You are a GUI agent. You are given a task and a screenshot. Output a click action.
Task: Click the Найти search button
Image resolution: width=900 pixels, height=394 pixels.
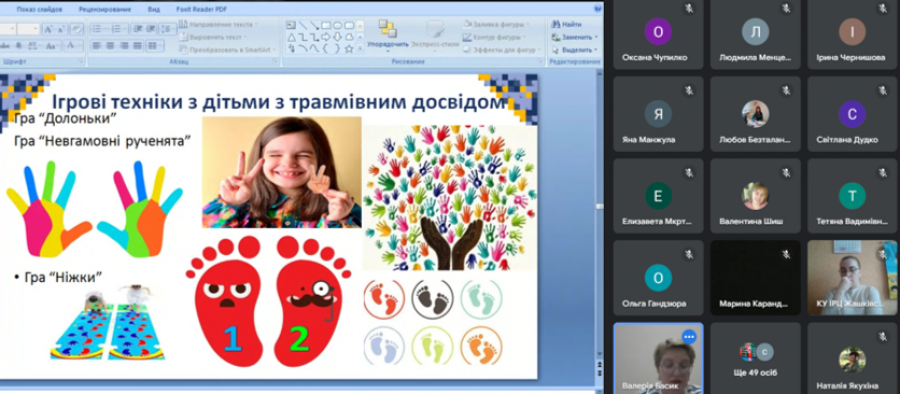pyautogui.click(x=567, y=24)
